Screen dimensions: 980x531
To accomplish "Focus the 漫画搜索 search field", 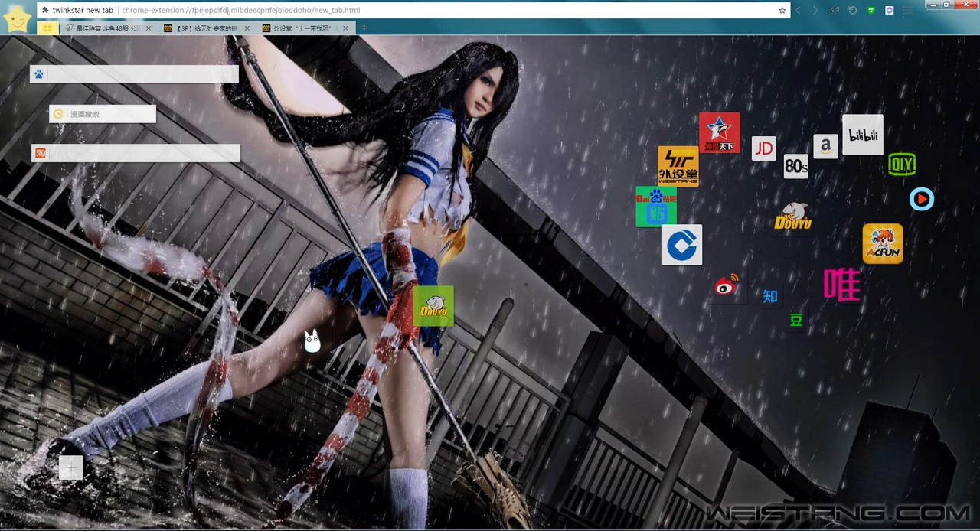I will tap(103, 114).
